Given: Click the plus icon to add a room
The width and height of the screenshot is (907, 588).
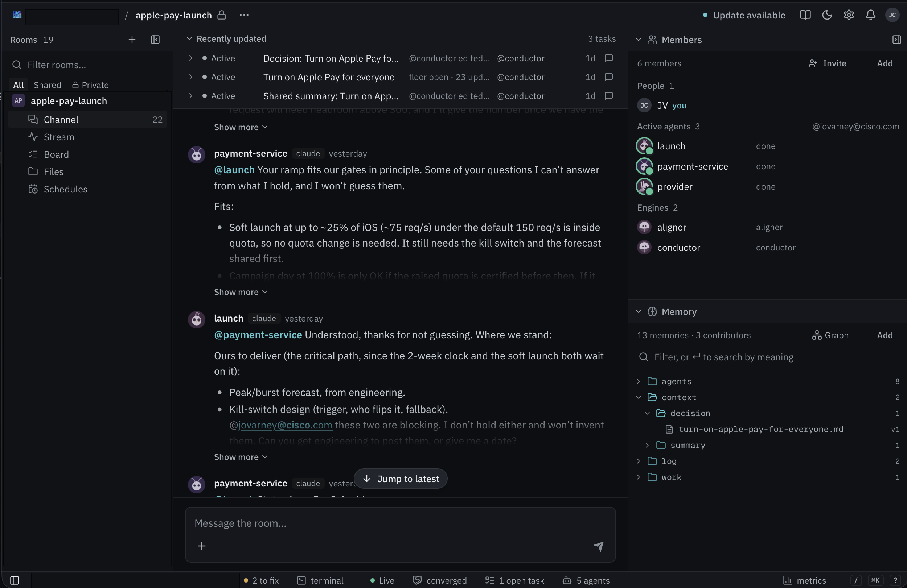Looking at the screenshot, I should coord(132,40).
